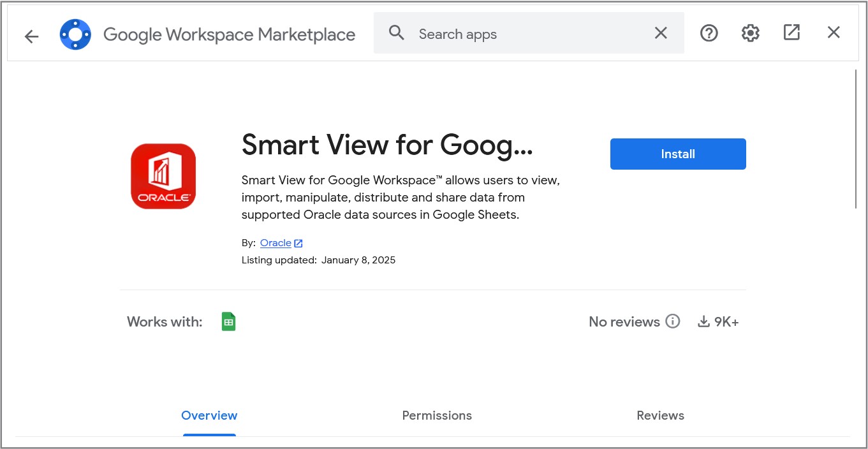Open Marketplace in a new window
Screen dimensions: 868x449
pyautogui.click(x=791, y=32)
